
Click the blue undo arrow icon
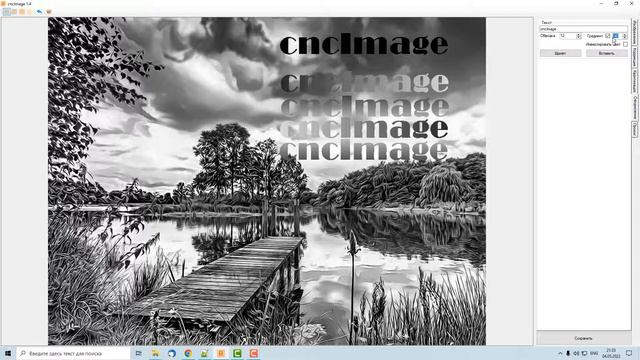[x=39, y=12]
